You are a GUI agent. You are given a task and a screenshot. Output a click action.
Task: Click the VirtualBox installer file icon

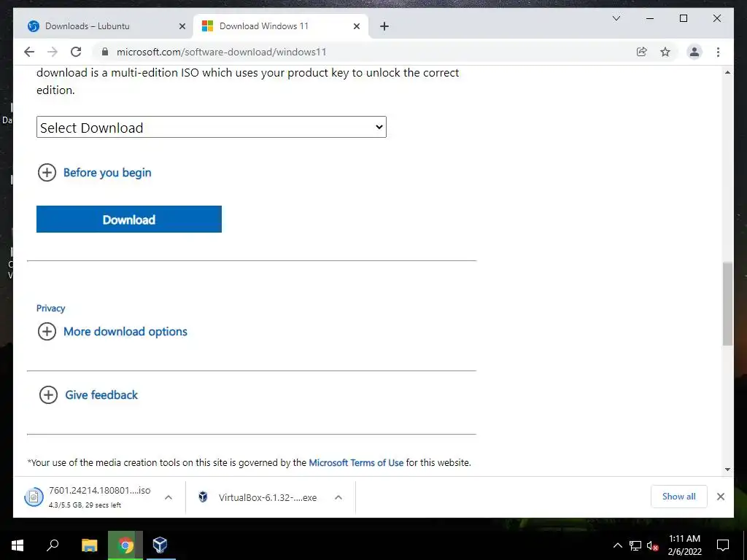click(x=203, y=497)
